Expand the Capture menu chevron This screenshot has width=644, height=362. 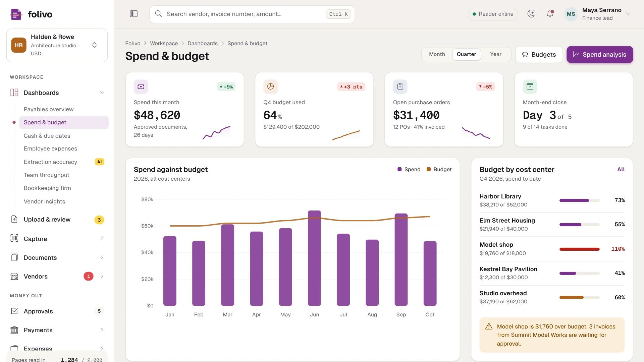coord(102,238)
